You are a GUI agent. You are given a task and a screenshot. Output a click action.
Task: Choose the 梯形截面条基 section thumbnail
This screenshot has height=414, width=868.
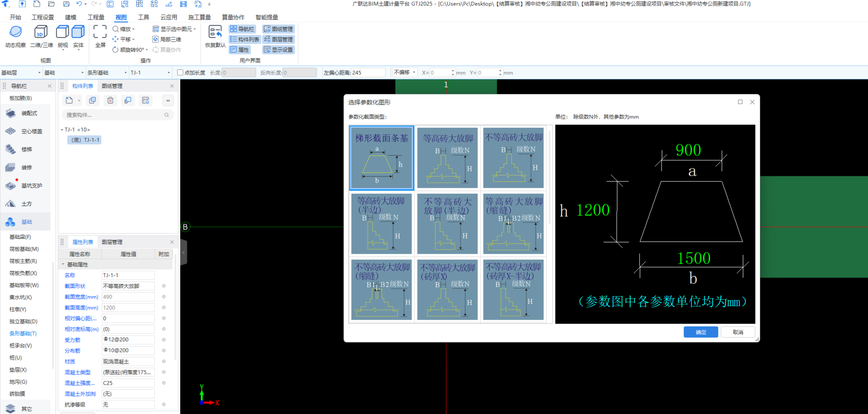[381, 158]
